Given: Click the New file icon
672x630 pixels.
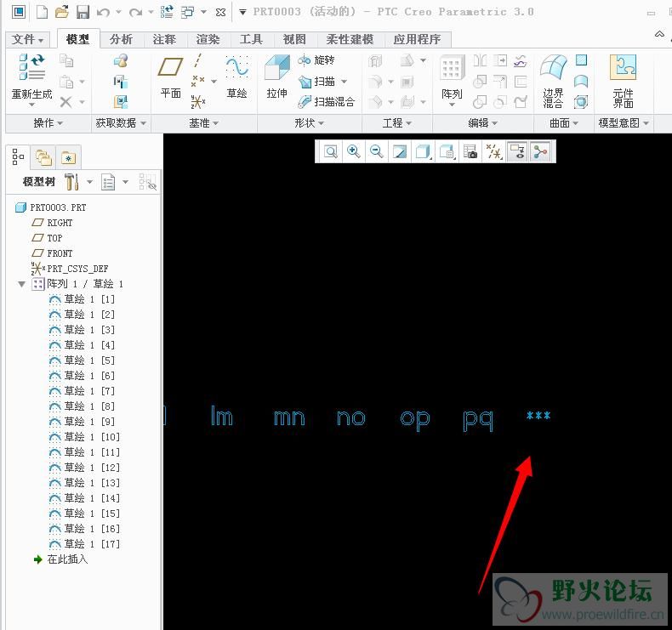Looking at the screenshot, I should pos(42,12).
